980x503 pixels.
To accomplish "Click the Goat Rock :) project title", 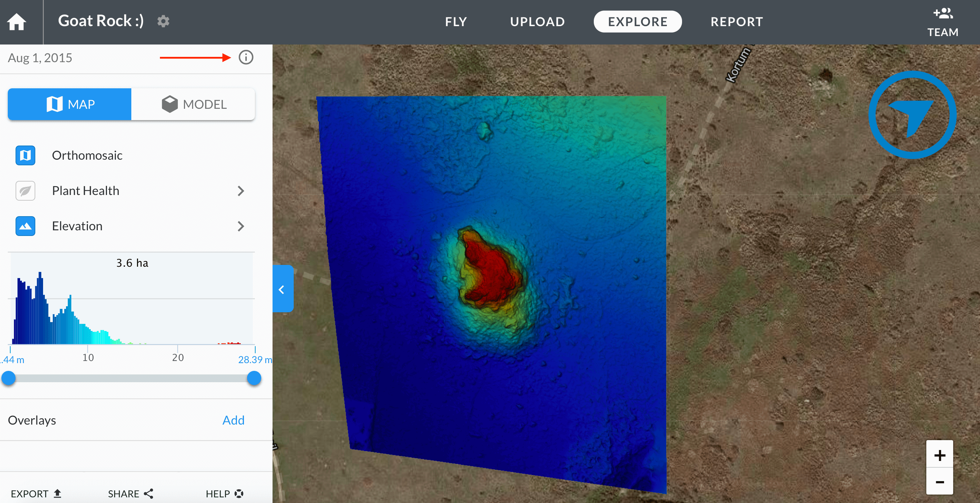I will click(101, 21).
